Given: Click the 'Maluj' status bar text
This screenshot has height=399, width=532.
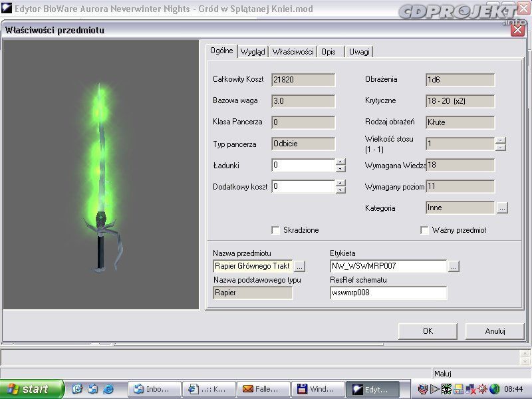Looking at the screenshot, I should (x=443, y=374).
